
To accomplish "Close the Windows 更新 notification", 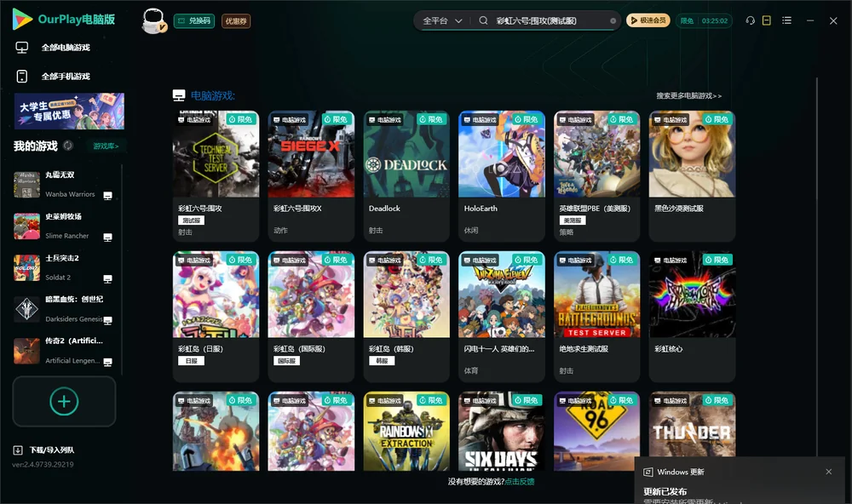I will coord(829,472).
